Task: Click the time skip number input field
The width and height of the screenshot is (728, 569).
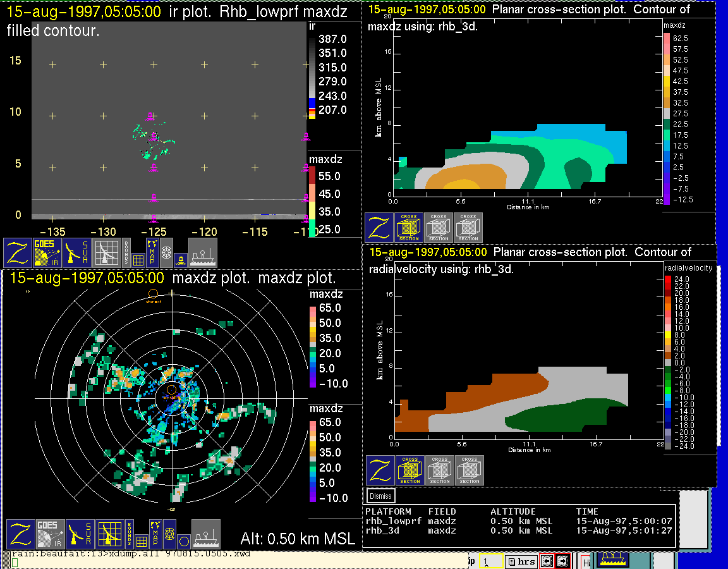Action: click(490, 561)
